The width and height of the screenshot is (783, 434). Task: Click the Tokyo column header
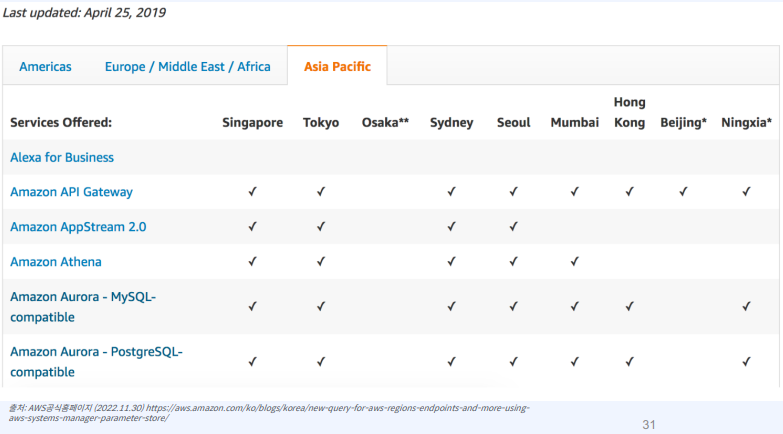point(321,122)
